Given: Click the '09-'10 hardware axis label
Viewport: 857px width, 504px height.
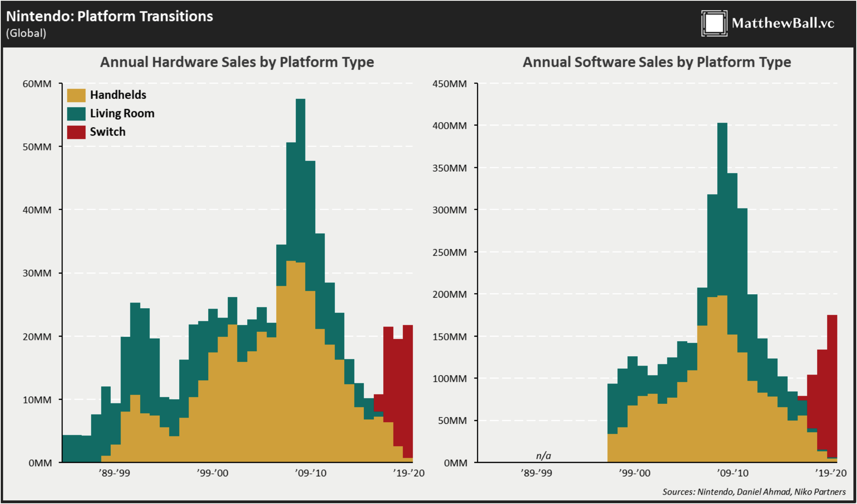Looking at the screenshot, I should coord(311,473).
